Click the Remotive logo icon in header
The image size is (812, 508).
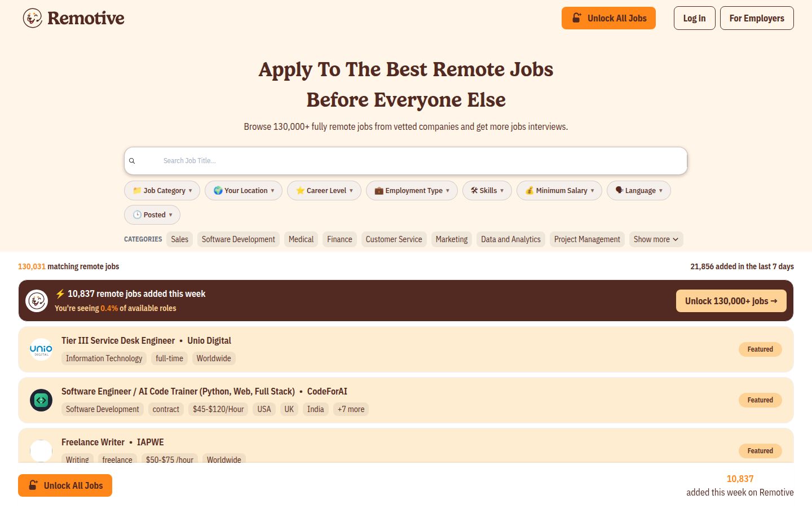pos(33,18)
